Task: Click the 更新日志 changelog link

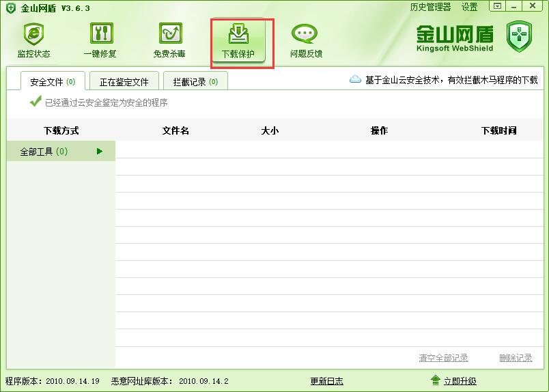Action: pos(326,381)
